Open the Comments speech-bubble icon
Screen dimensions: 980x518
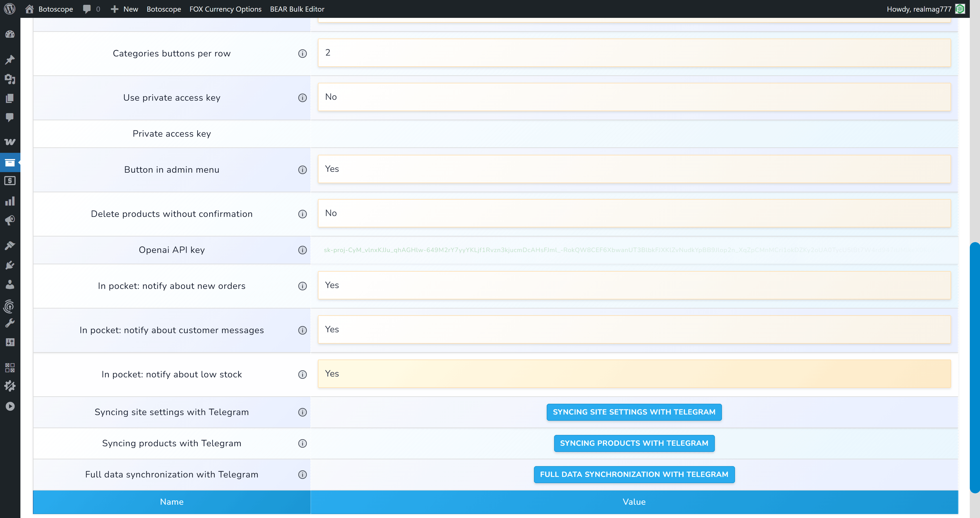click(10, 117)
